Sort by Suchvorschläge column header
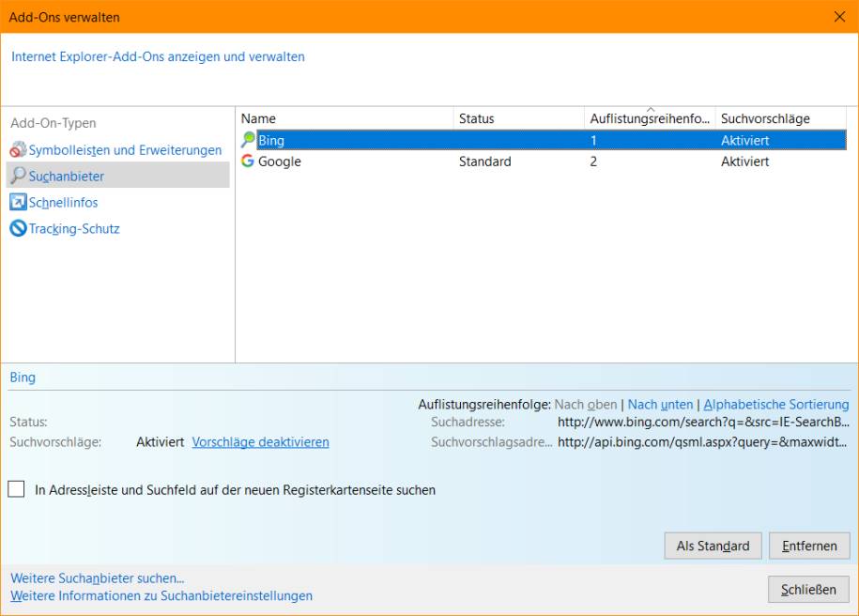The width and height of the screenshot is (859, 616). [x=781, y=118]
